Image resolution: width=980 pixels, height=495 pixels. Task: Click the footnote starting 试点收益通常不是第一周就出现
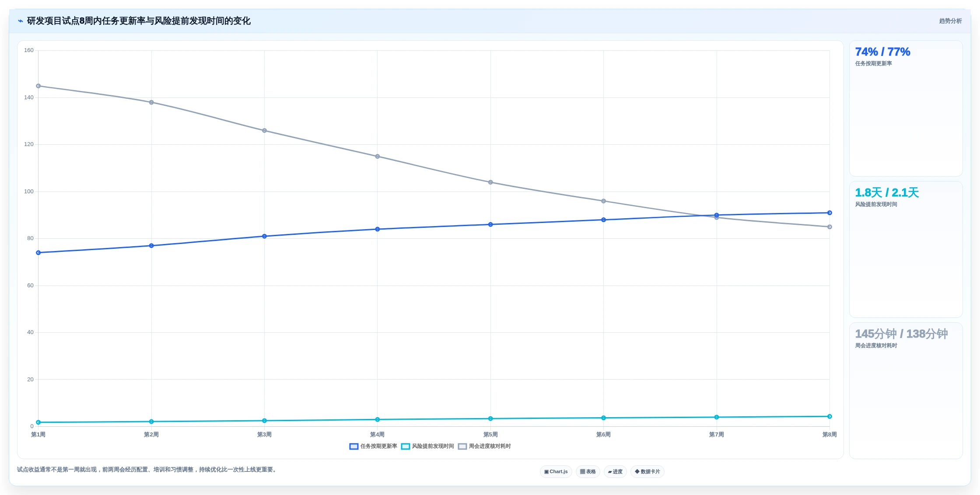coord(147,470)
